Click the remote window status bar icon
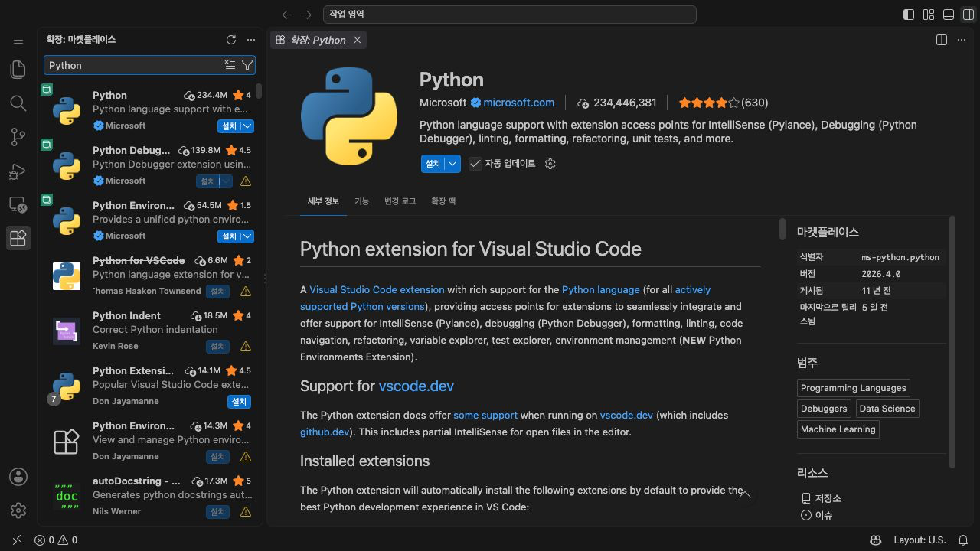The width and height of the screenshot is (980, 551). [17, 540]
